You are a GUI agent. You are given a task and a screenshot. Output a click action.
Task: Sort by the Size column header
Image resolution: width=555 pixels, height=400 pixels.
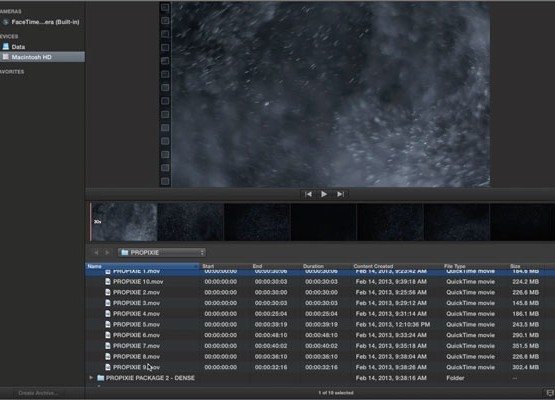(x=515, y=266)
